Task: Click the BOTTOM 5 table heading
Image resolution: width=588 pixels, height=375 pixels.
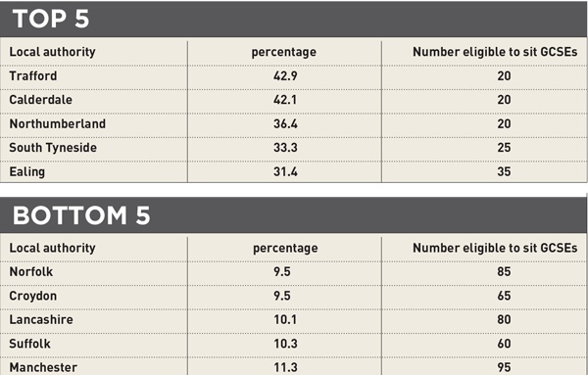Action: point(81,215)
